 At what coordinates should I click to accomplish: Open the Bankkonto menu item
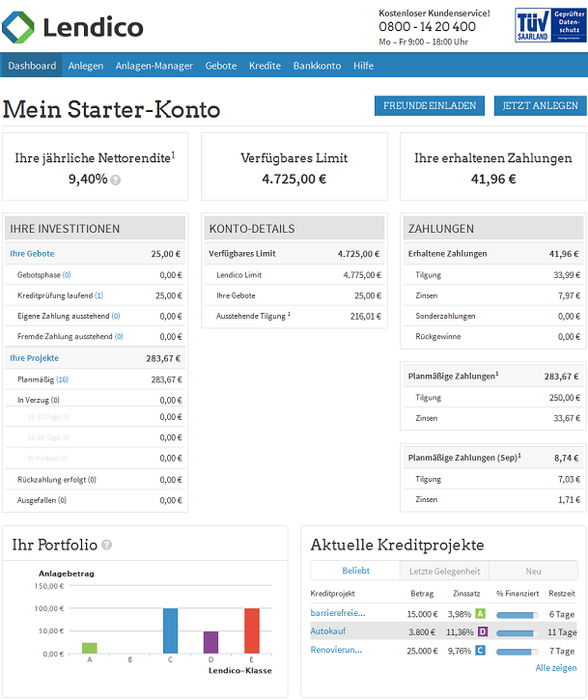[x=317, y=66]
